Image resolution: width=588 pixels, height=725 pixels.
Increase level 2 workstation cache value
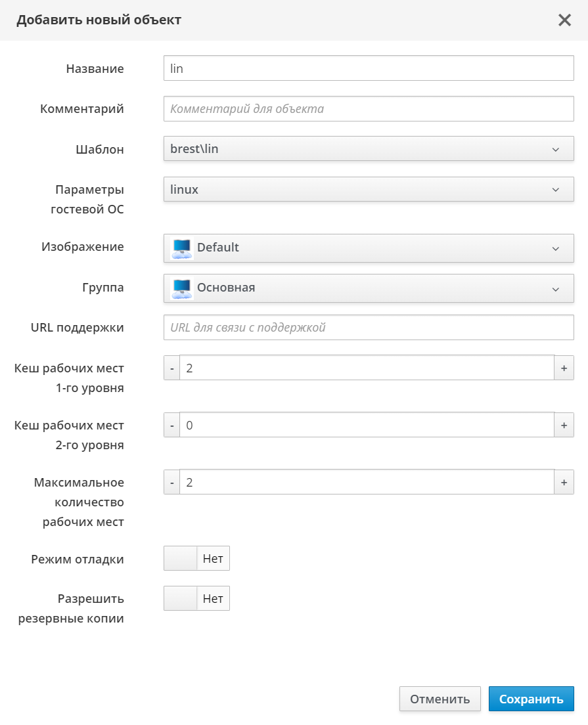pyautogui.click(x=564, y=426)
